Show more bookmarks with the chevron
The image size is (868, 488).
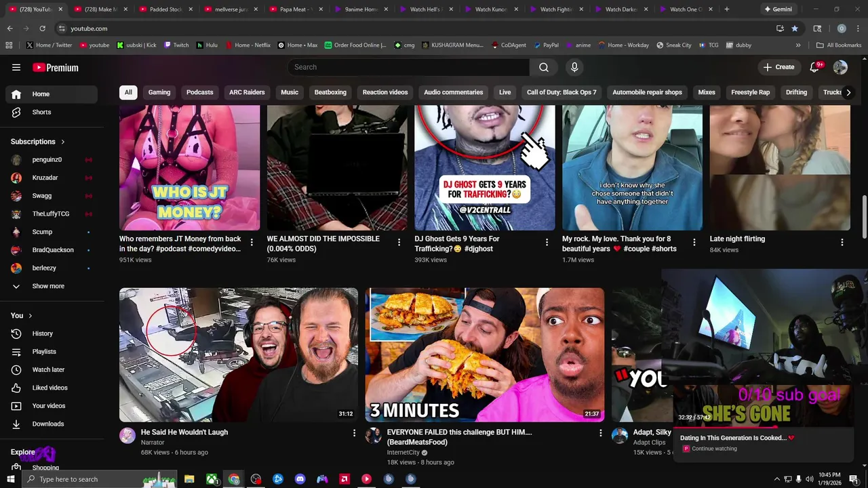[x=798, y=45]
